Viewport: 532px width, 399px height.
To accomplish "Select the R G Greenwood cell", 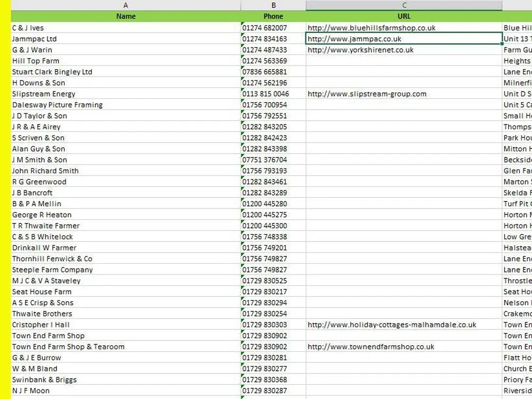I will click(x=126, y=181).
